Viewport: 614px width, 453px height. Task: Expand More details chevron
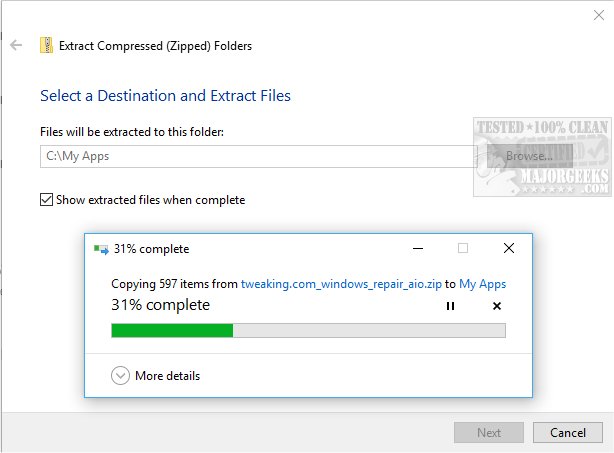120,376
